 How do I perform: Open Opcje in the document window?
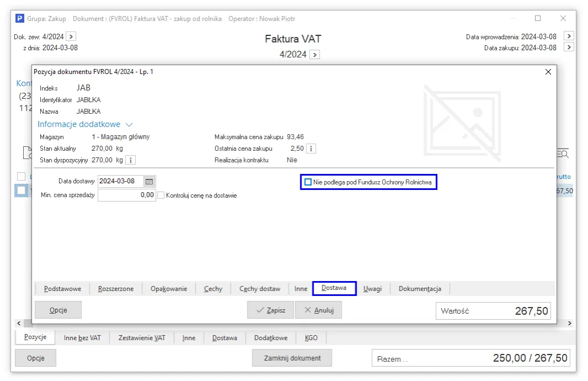[x=36, y=358]
